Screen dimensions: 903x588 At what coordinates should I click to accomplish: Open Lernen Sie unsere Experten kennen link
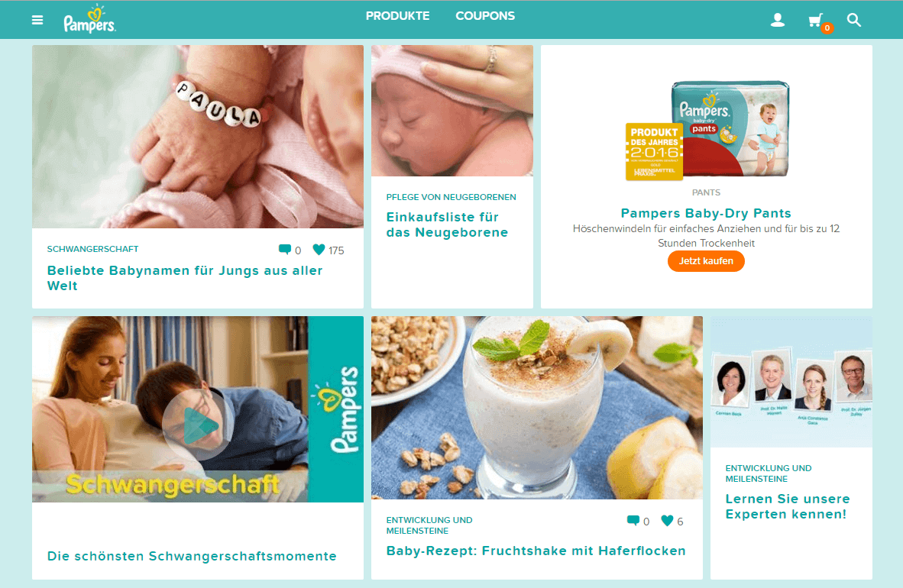click(787, 506)
